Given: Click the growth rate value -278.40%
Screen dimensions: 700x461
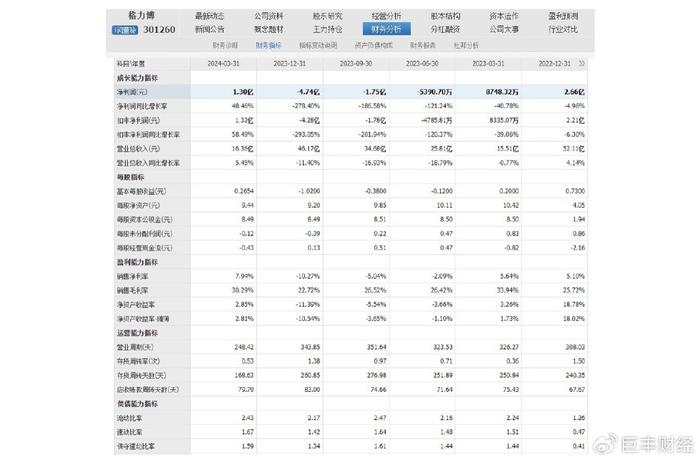Looking at the screenshot, I should (306, 106).
